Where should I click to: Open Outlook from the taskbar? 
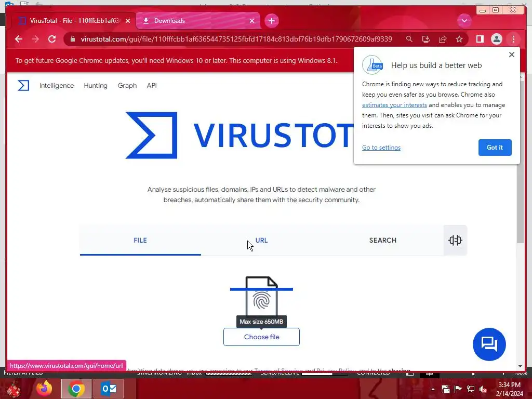click(x=109, y=389)
